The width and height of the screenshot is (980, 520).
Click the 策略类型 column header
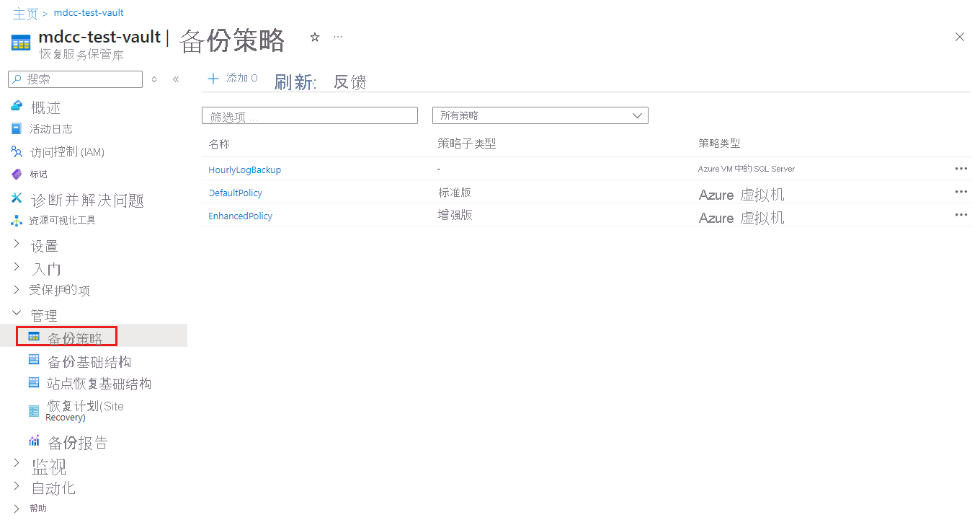click(719, 144)
